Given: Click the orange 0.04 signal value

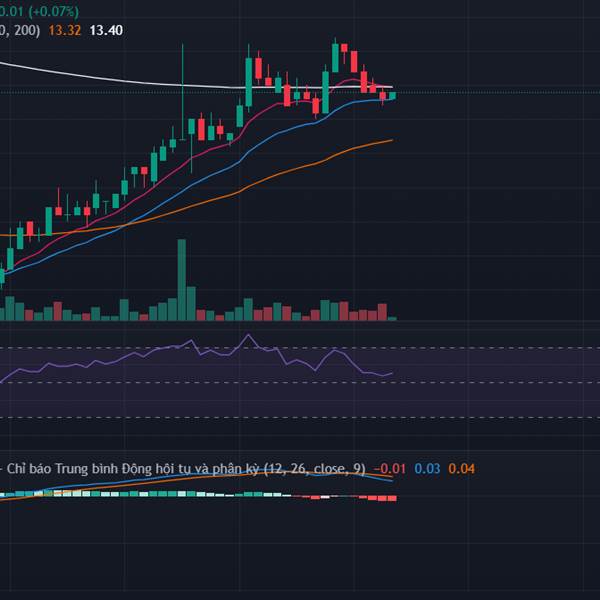Looking at the screenshot, I should (x=461, y=469).
